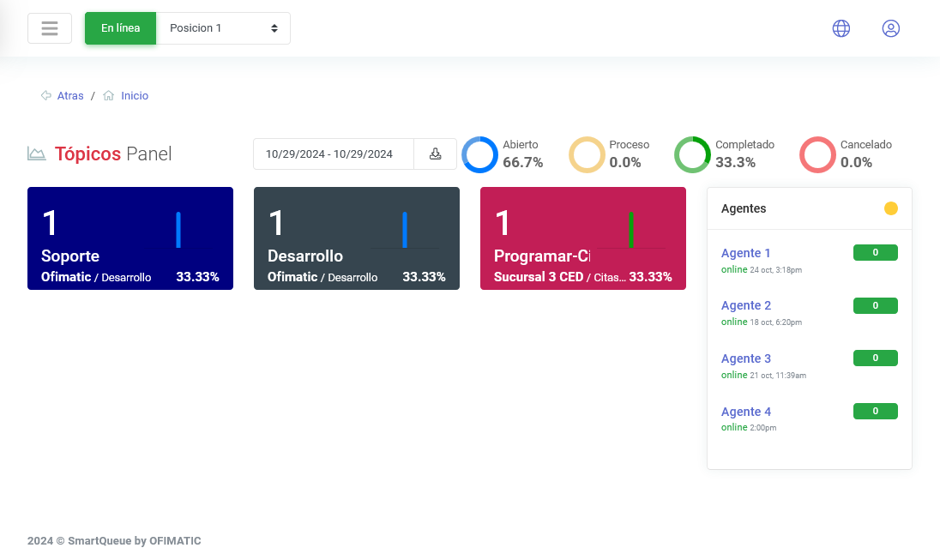The height and width of the screenshot is (560, 940).
Task: Open the user profile icon
Action: coord(891,28)
